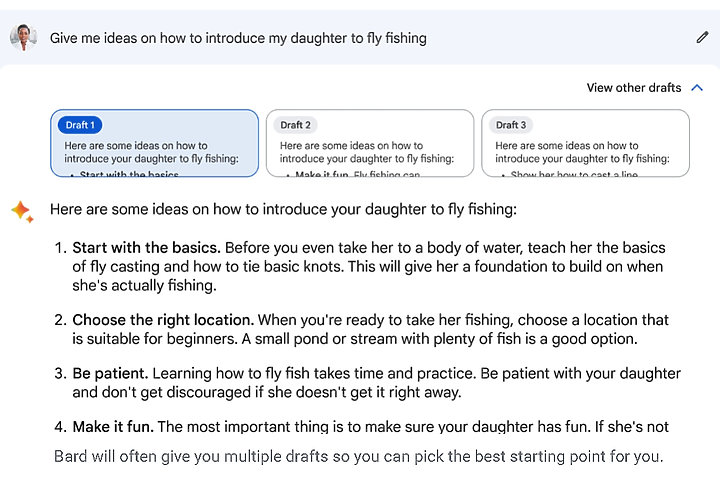Select the Draft 3 card

click(x=585, y=143)
